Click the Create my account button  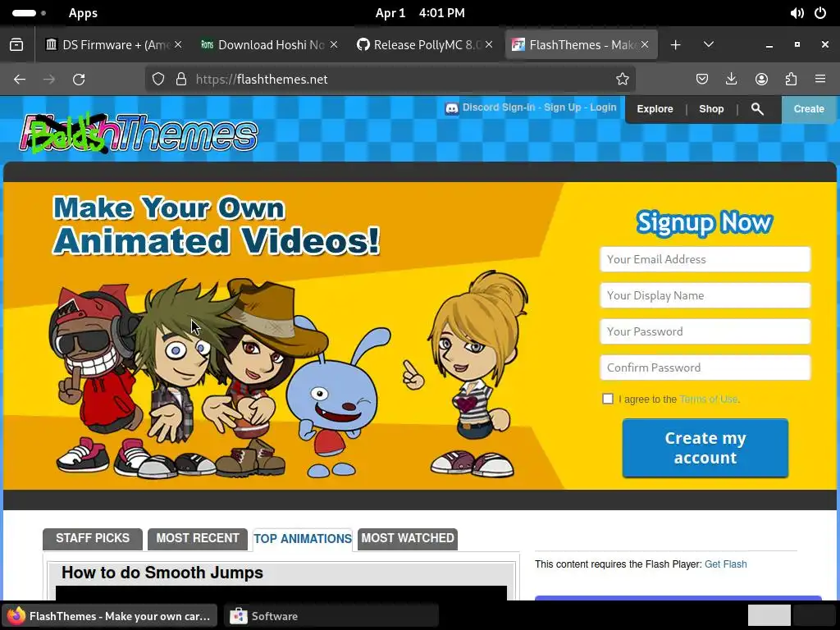click(705, 448)
